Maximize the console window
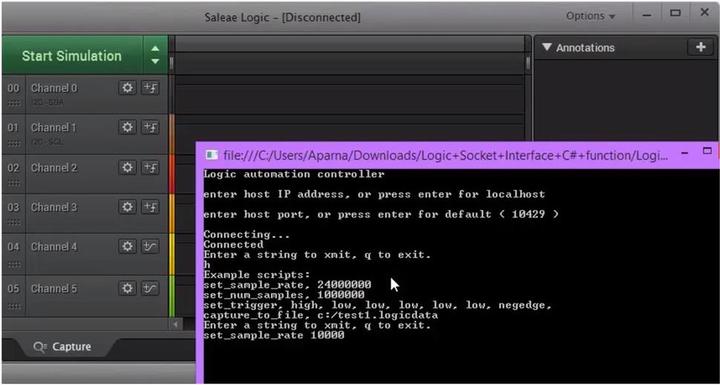The width and height of the screenshot is (720, 385). [708, 151]
